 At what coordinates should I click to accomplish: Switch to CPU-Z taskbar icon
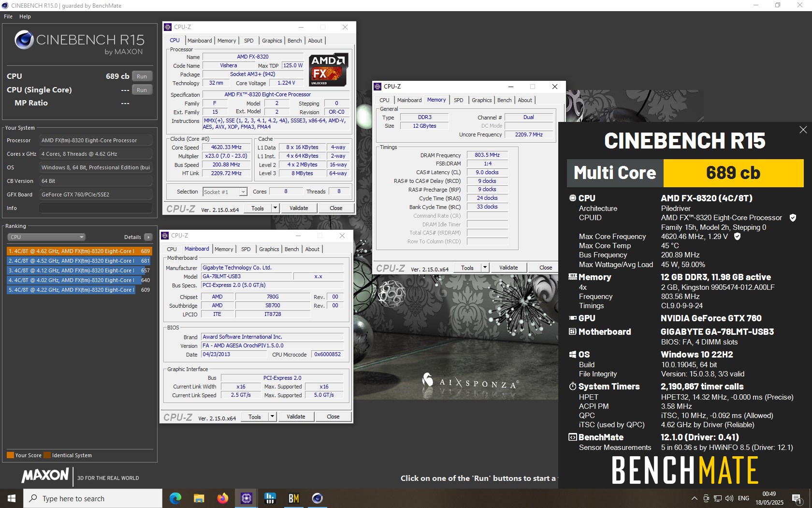pos(246,498)
